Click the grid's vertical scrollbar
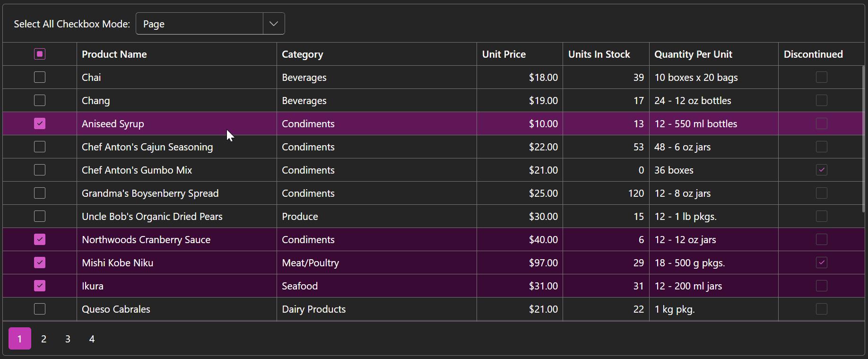This screenshot has width=868, height=359. point(863,142)
